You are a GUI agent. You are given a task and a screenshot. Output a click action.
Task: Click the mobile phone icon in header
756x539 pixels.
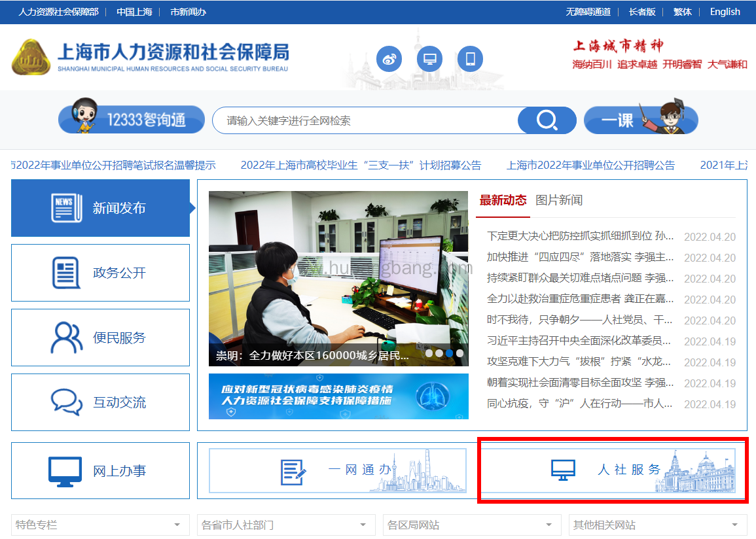pyautogui.click(x=470, y=60)
